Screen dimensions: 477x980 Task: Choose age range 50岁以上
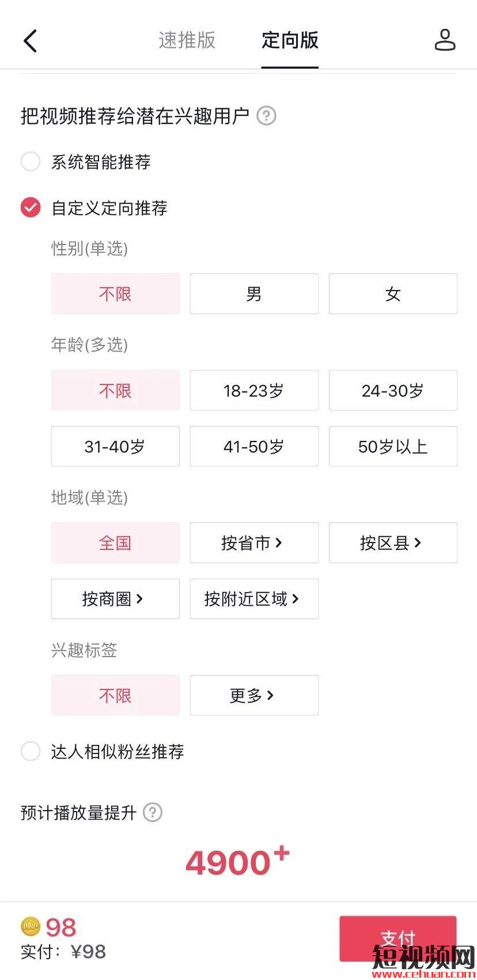coord(393,446)
